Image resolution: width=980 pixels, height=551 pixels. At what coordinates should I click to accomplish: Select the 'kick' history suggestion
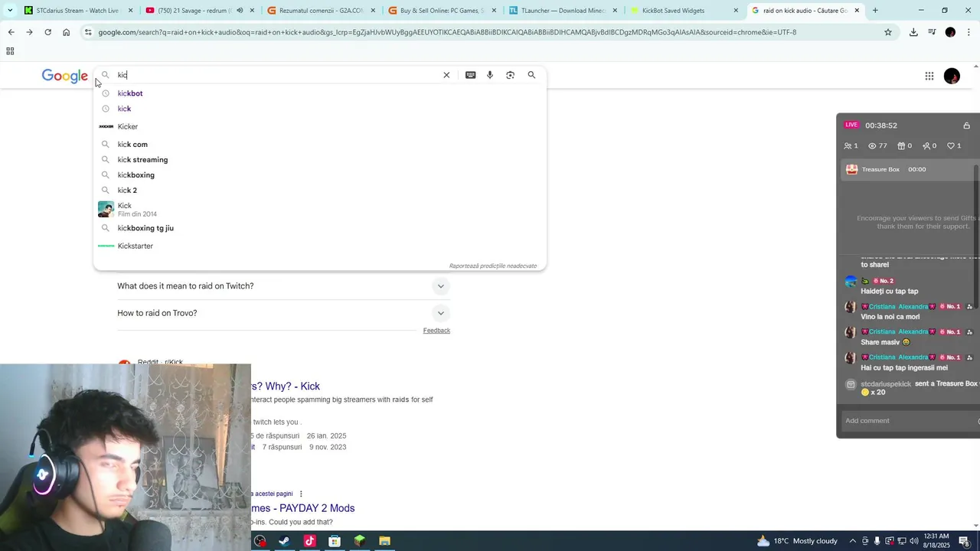(x=320, y=109)
